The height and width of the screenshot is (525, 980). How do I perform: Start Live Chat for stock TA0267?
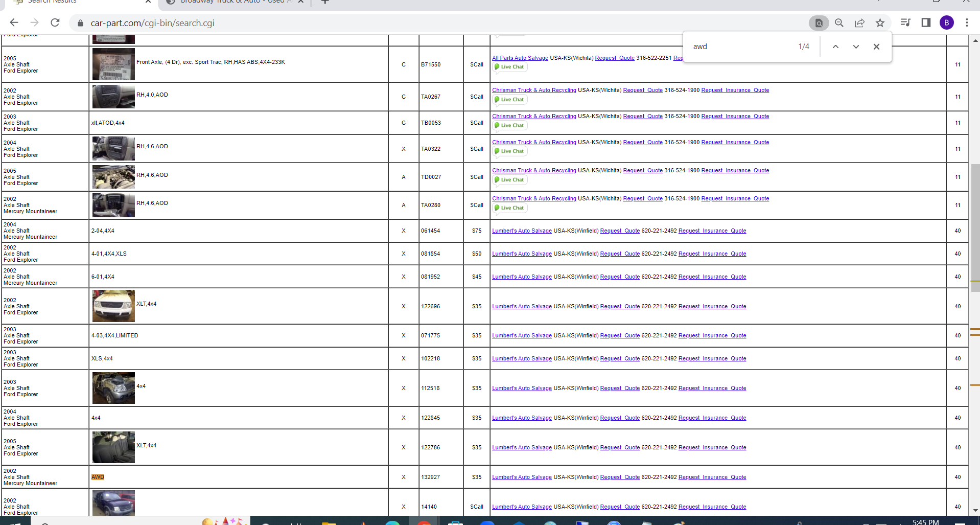click(509, 100)
